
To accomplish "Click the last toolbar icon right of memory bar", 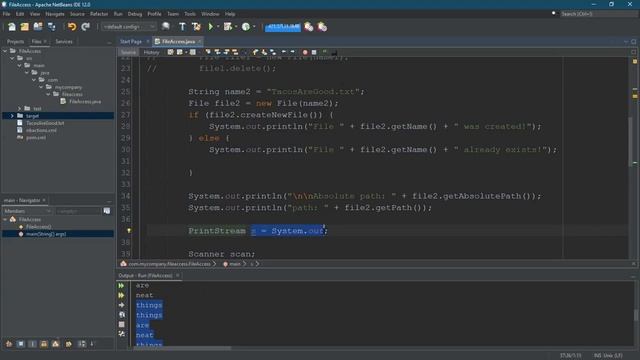I will click(x=322, y=27).
